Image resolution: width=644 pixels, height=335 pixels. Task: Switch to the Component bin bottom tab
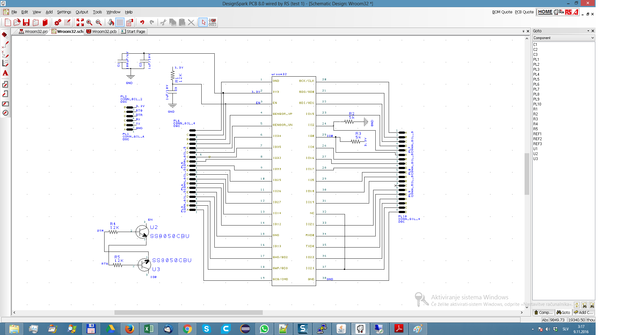click(x=543, y=312)
